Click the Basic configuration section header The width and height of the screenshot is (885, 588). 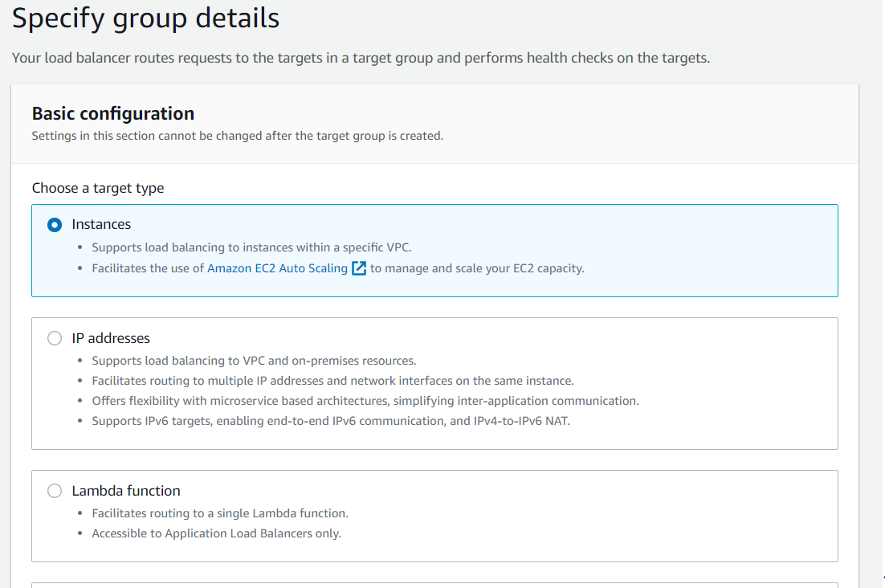point(113,113)
